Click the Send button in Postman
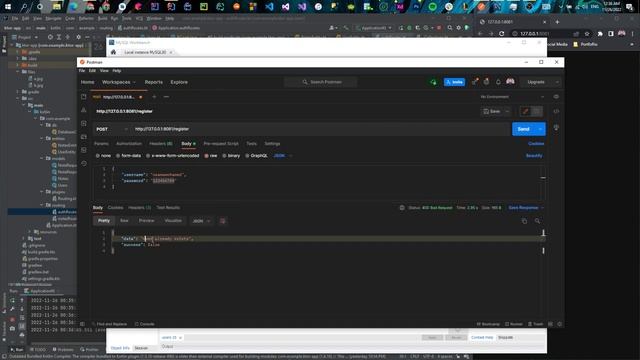Screen dimensions: 640x360 pos(523,129)
